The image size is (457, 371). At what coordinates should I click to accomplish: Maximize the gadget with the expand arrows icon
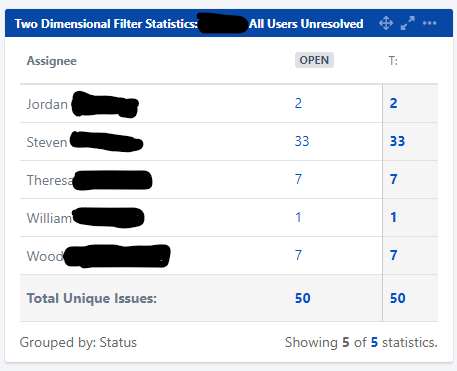(x=408, y=23)
